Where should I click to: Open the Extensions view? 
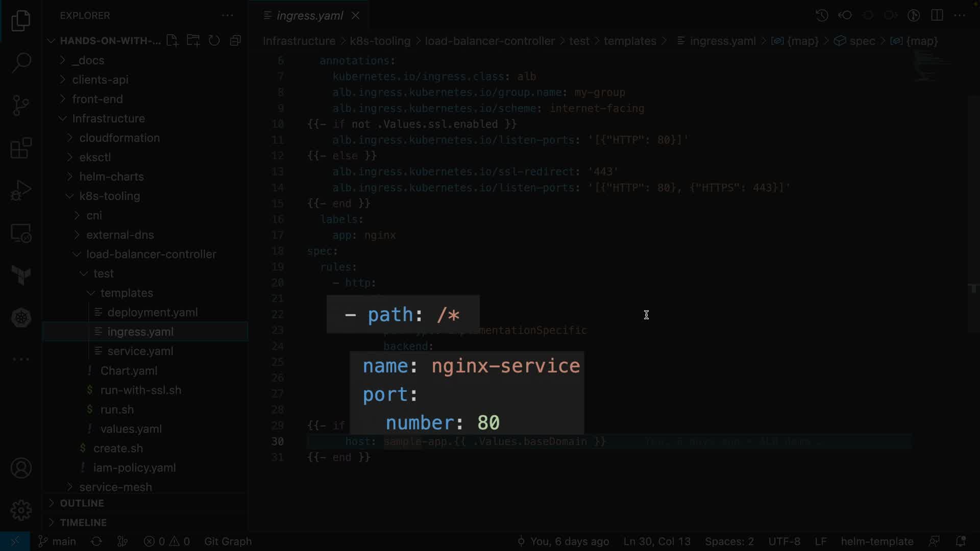[x=21, y=148]
